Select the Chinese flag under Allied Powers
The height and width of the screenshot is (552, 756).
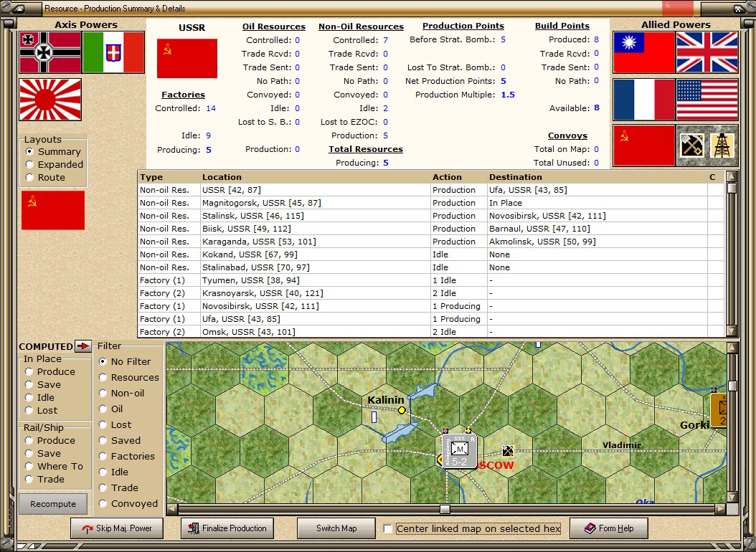pos(643,52)
